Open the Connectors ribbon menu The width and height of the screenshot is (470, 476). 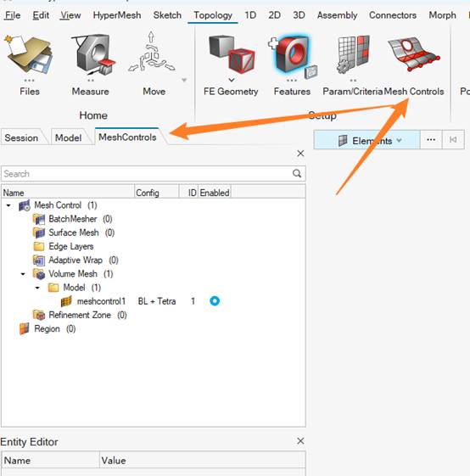point(392,15)
